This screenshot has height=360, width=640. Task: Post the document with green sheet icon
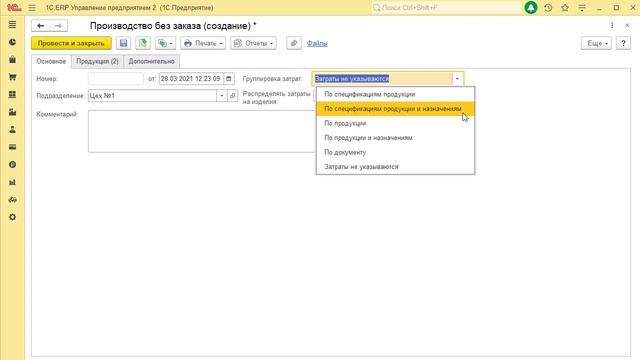[x=142, y=43]
